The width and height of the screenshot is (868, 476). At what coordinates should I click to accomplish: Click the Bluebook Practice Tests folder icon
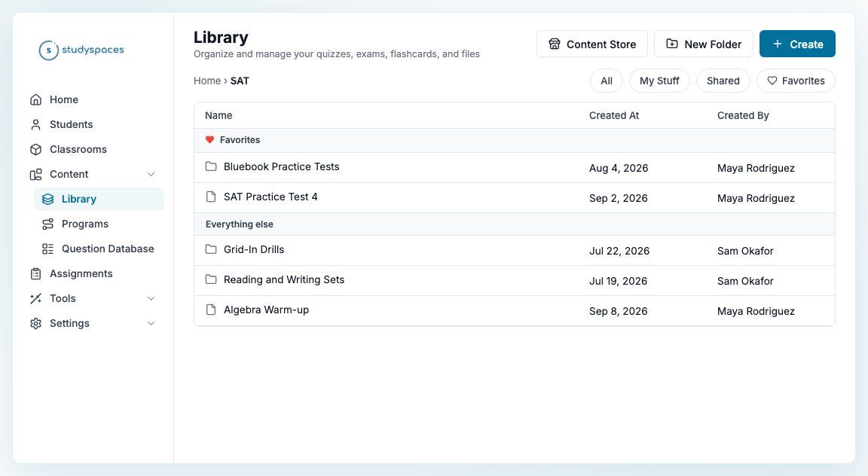pos(211,166)
